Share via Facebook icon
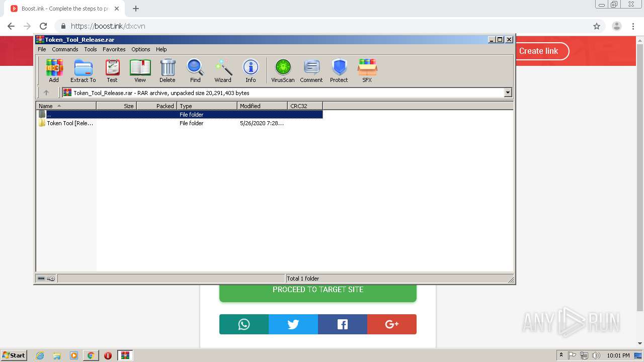 pos(343,324)
